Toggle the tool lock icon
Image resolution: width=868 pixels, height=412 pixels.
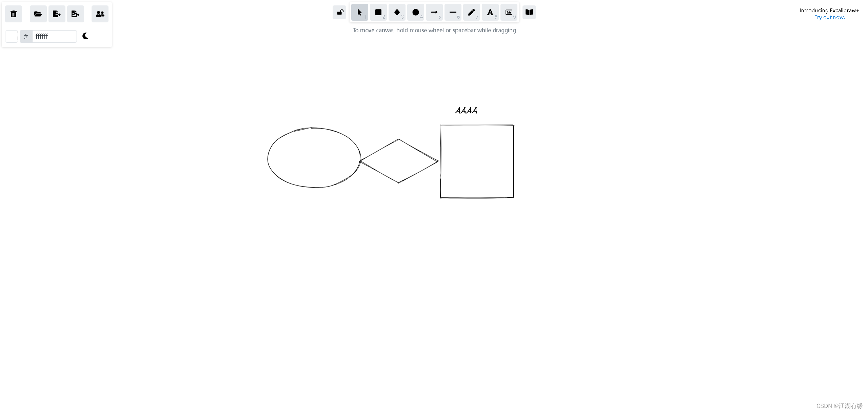(x=339, y=13)
